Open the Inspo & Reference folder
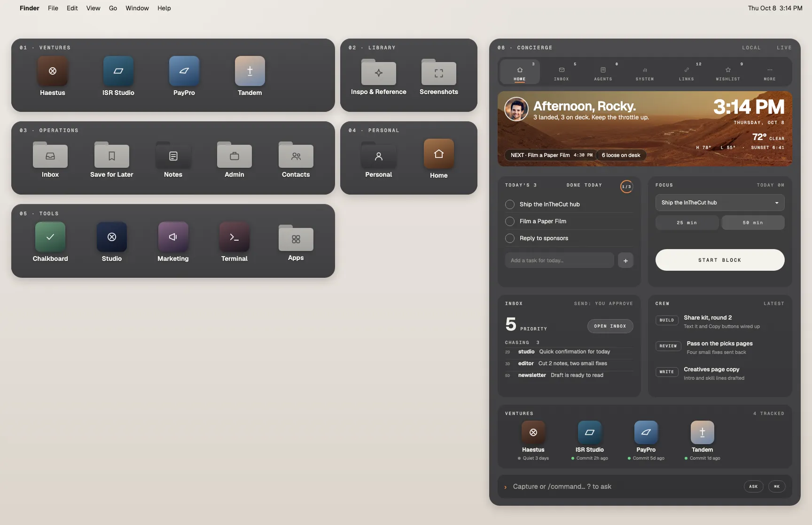812x525 pixels. [x=379, y=72]
